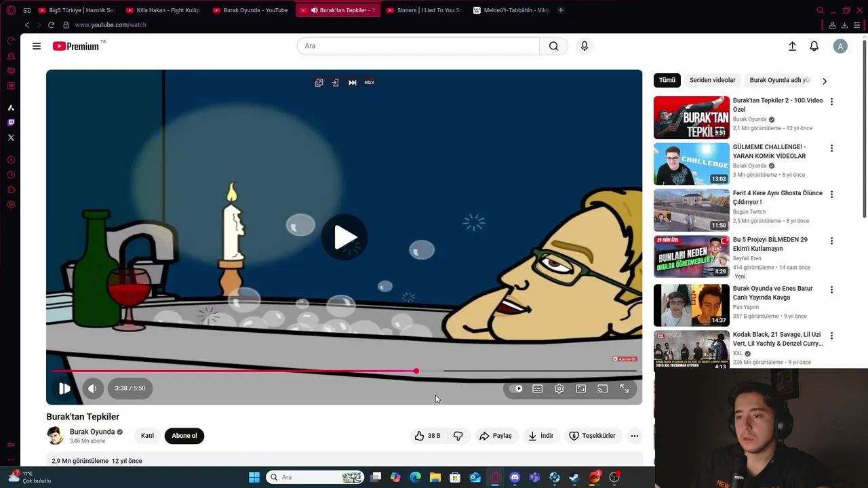Click the Katıl join button

click(147, 436)
